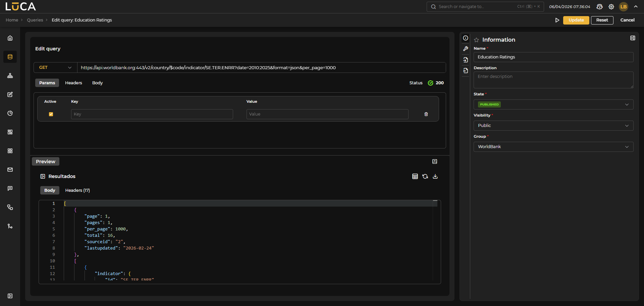Viewport: 644px width, 306px height.
Task: Open the GET request method dropdown
Action: pyautogui.click(x=55, y=68)
